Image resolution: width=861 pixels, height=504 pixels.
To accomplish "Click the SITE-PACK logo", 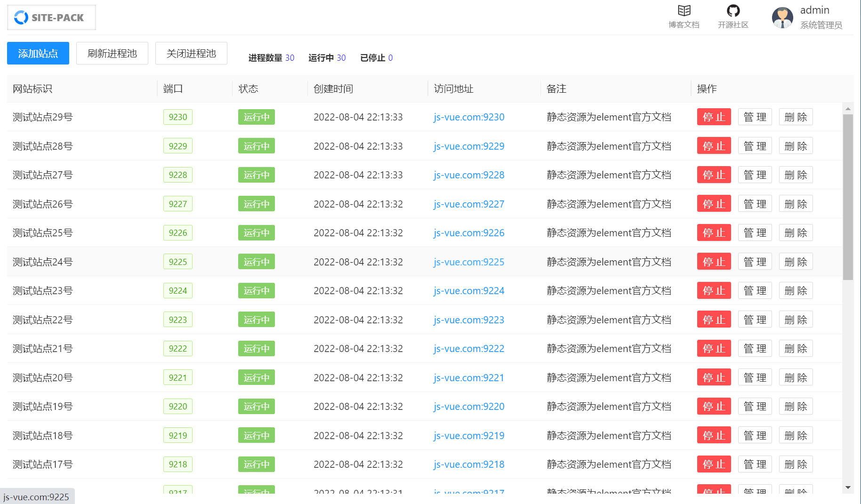I will pos(51,18).
